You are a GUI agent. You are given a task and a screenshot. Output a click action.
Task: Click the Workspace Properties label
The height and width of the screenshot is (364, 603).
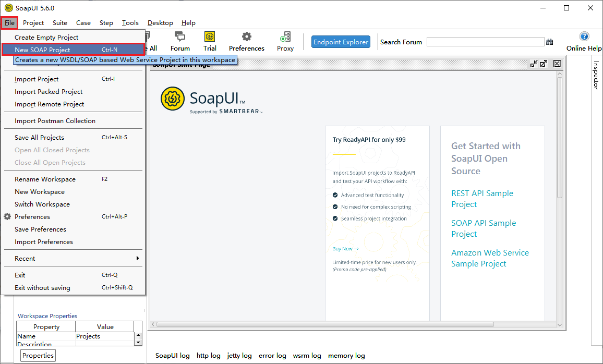click(47, 316)
